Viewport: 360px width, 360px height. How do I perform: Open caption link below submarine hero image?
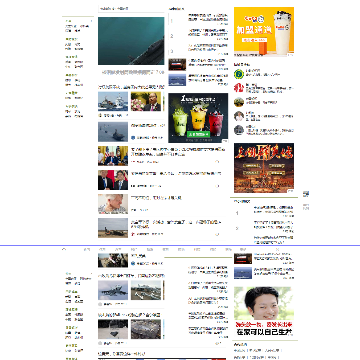point(133,72)
